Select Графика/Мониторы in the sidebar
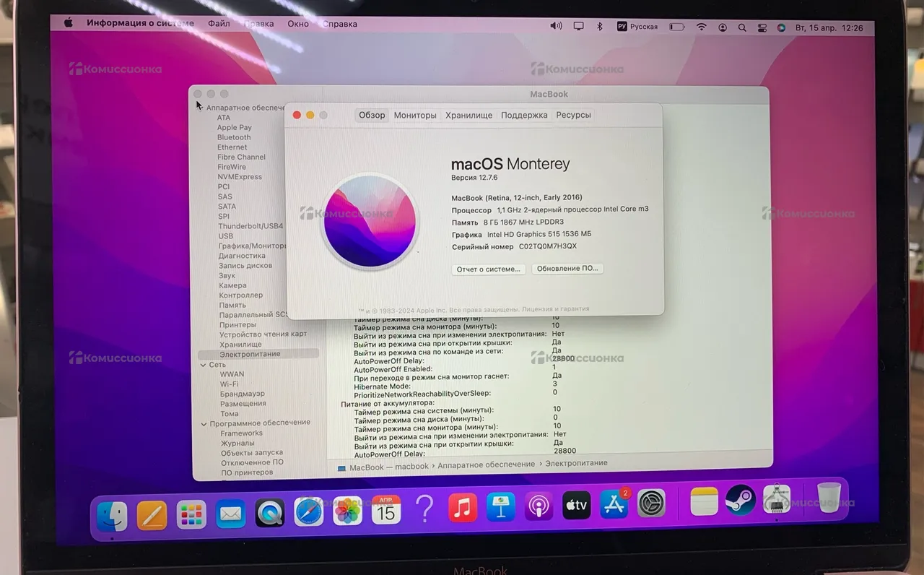The height and width of the screenshot is (575, 924). click(x=253, y=246)
